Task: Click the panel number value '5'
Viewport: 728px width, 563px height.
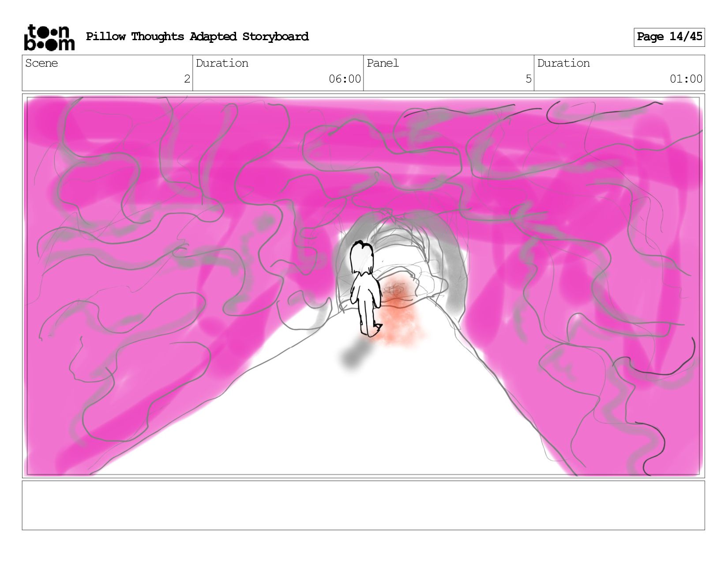Action: pyautogui.click(x=529, y=79)
